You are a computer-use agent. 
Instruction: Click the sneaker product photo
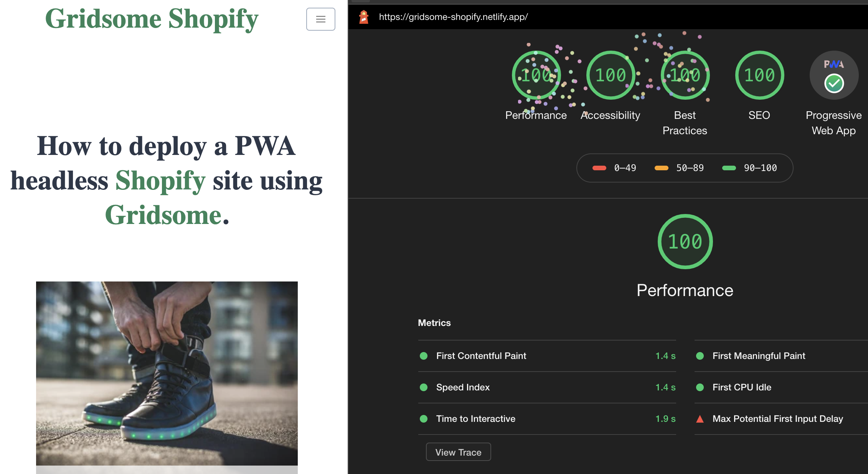(167, 373)
